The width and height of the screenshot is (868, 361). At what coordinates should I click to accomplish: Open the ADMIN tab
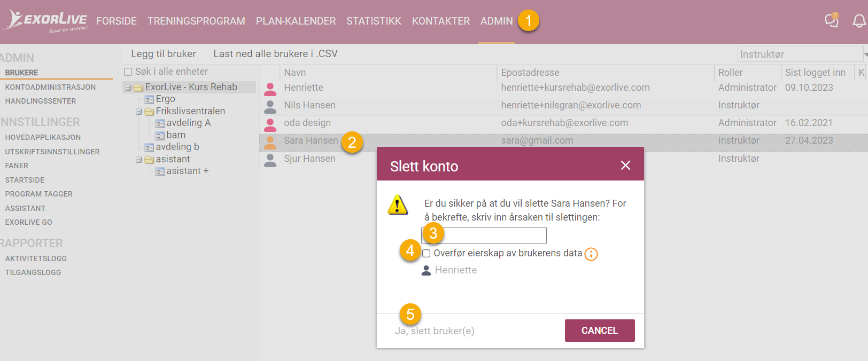497,21
